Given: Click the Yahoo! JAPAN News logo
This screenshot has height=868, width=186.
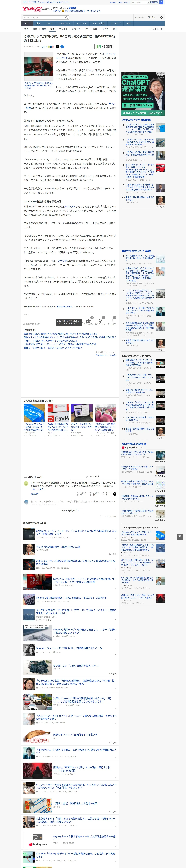Looking at the screenshot, I should (37, 9).
